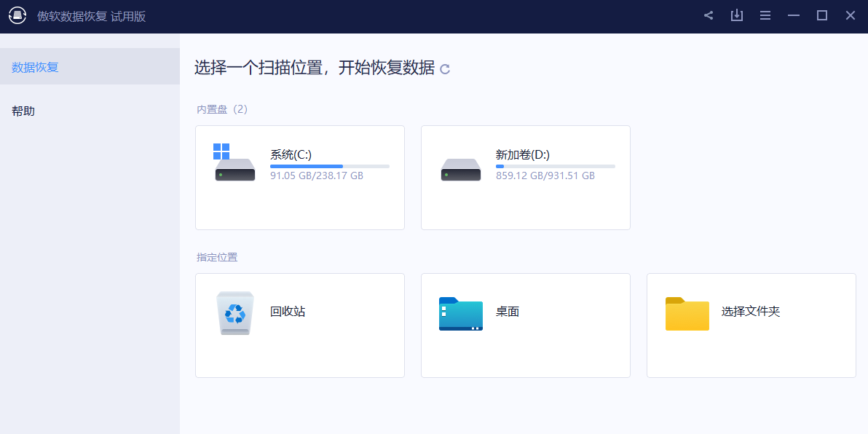868x434 pixels.
Task: Open the 回收站 scan card
Action: [x=299, y=325]
